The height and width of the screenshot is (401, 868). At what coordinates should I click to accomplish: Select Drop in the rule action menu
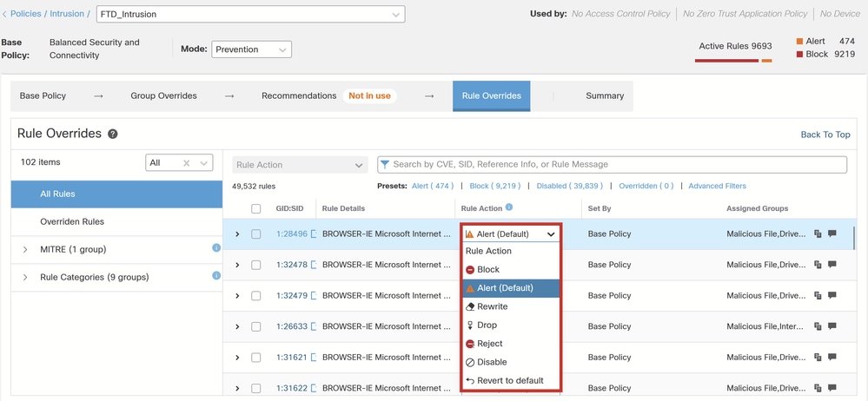(511, 325)
